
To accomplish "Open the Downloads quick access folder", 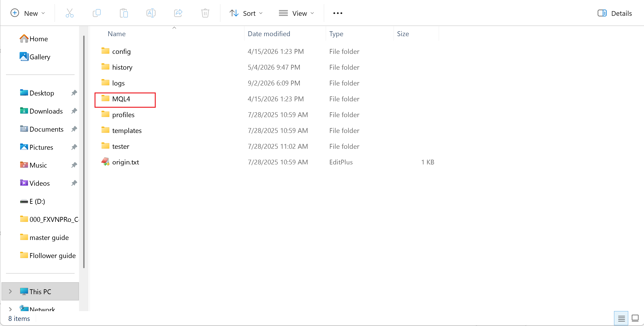I will [x=41, y=111].
